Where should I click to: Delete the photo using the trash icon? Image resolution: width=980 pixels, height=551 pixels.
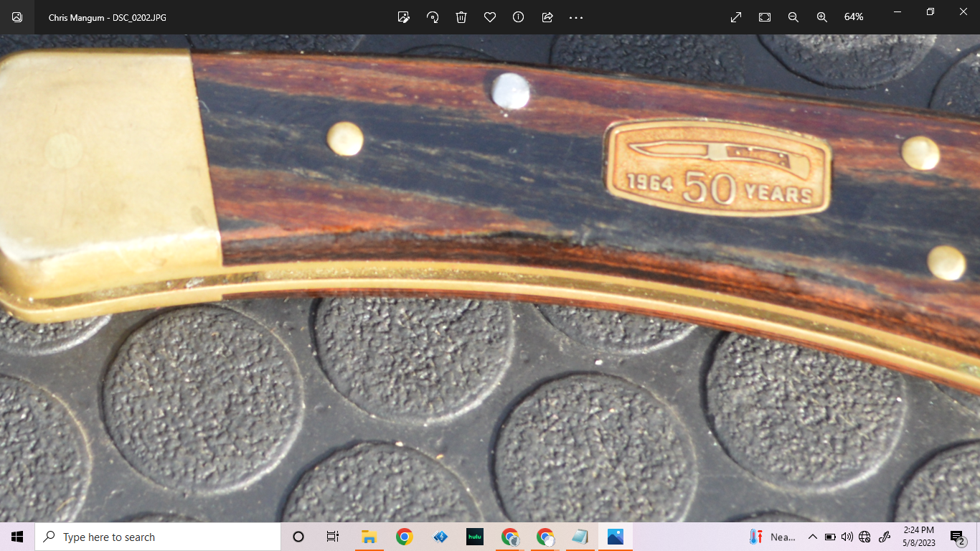pos(461,17)
